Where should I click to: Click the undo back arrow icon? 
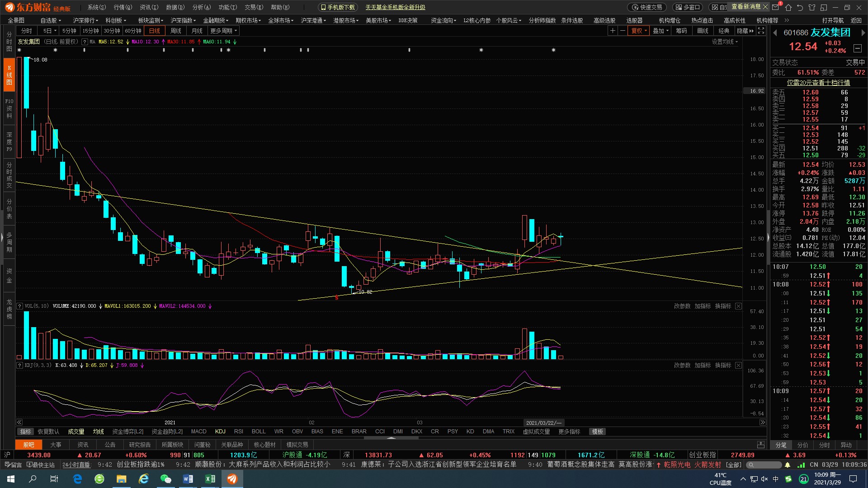point(800,7)
